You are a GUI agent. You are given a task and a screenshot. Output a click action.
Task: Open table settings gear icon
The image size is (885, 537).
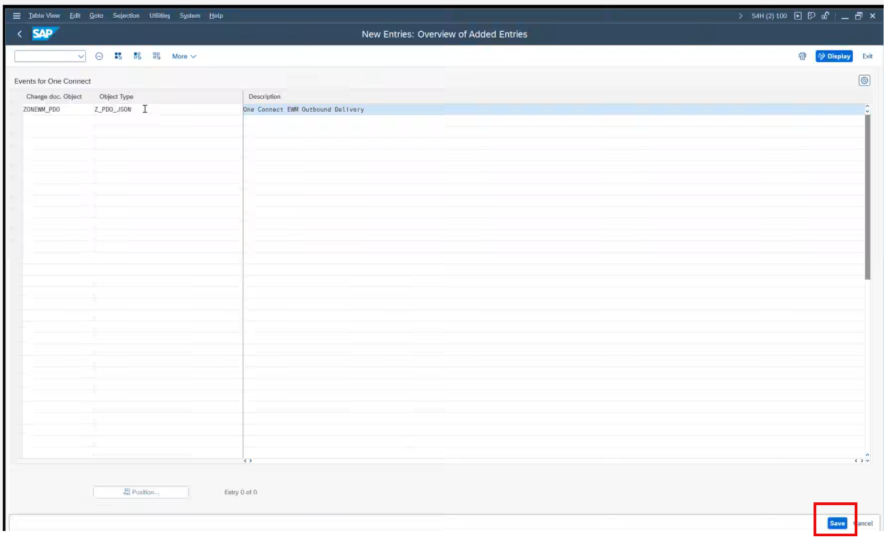[x=864, y=80]
